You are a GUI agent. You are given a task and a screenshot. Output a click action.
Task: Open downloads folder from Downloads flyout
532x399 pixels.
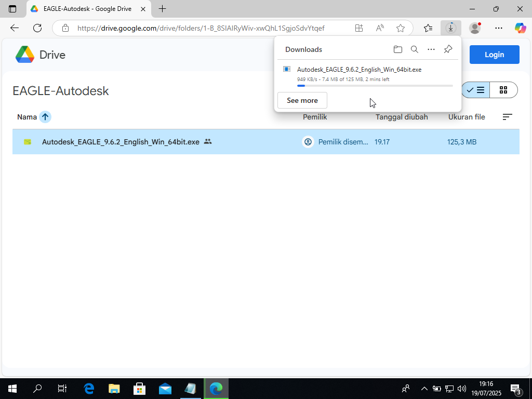[x=398, y=49]
